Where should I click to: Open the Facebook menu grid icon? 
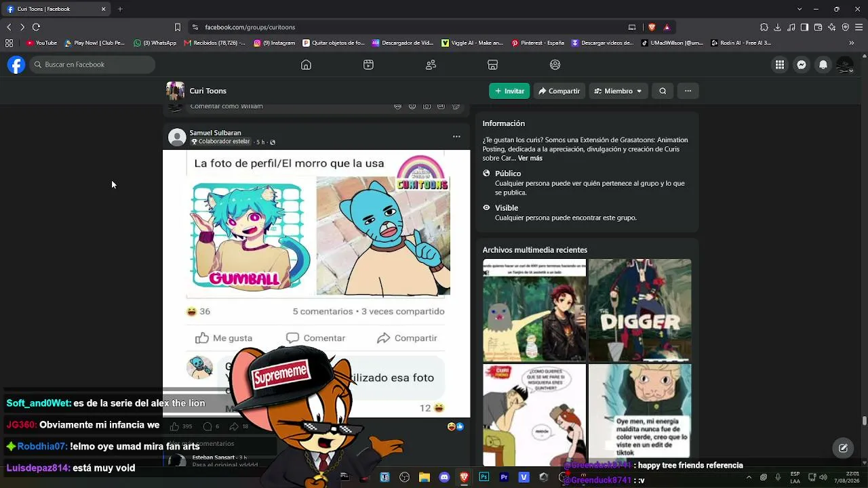point(780,65)
